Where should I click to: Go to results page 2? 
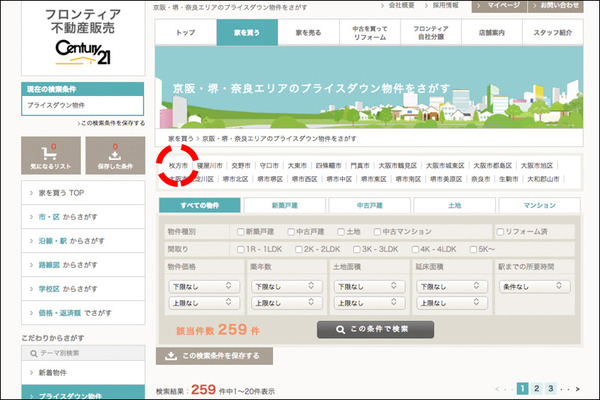click(x=536, y=388)
